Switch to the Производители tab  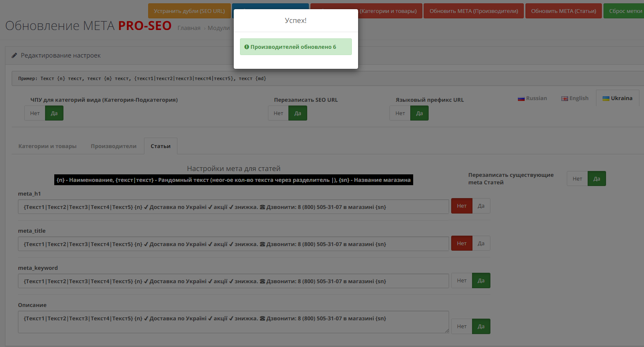coord(114,146)
